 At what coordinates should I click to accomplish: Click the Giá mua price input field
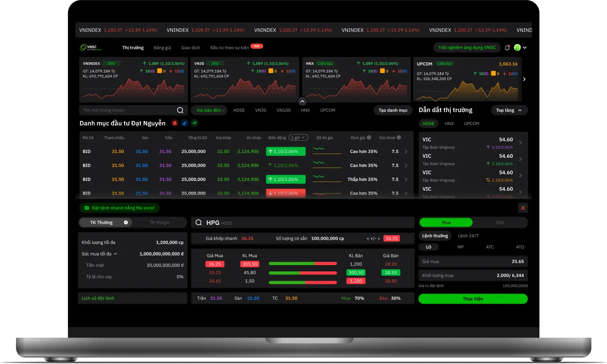[473, 262]
